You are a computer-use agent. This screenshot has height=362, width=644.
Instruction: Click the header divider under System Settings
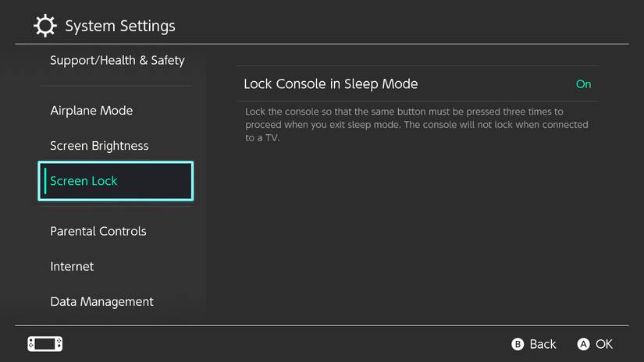322,44
